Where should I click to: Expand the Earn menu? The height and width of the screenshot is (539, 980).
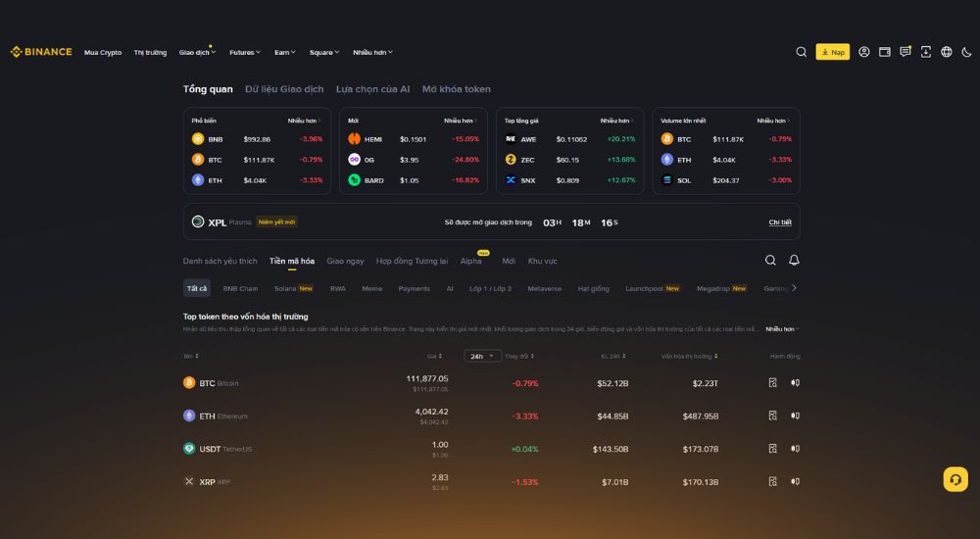click(x=285, y=53)
